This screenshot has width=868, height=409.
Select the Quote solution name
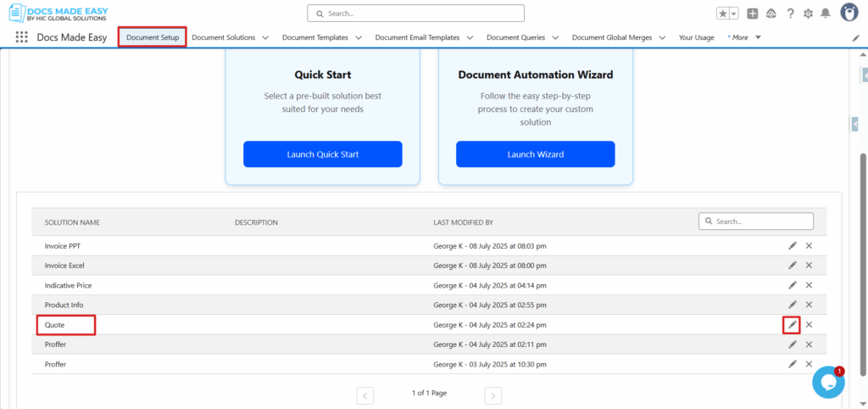(54, 325)
